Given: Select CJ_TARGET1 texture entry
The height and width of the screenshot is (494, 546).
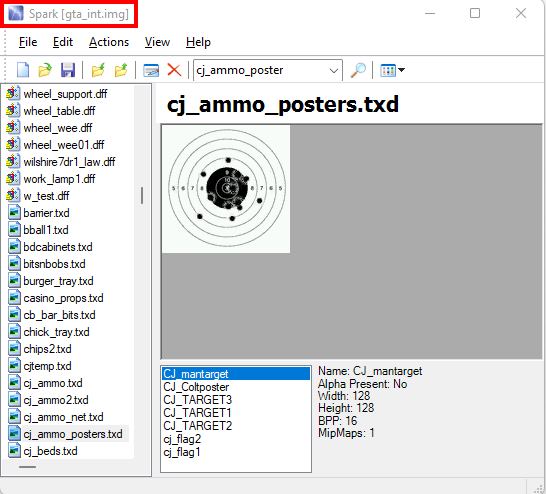Looking at the screenshot, I should (x=236, y=413).
